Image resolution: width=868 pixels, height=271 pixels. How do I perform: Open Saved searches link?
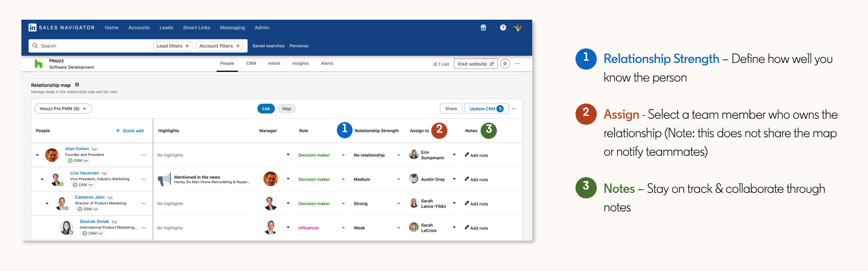pos(268,46)
